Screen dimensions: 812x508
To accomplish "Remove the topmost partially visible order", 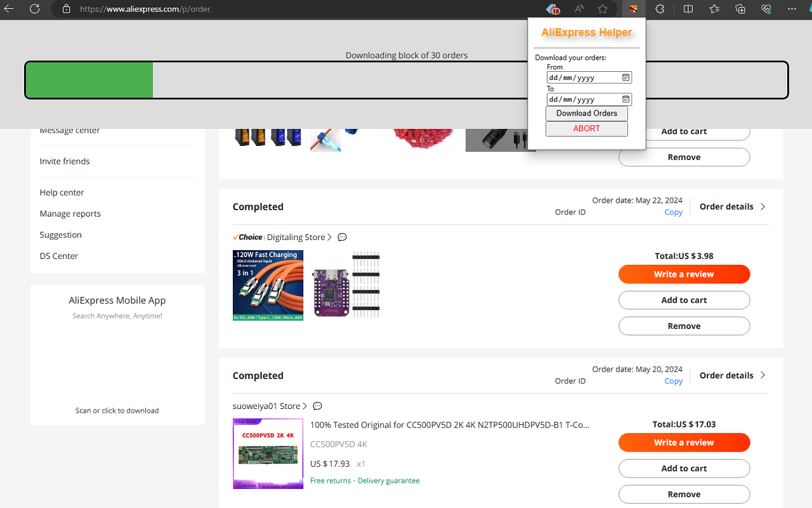I will point(684,157).
